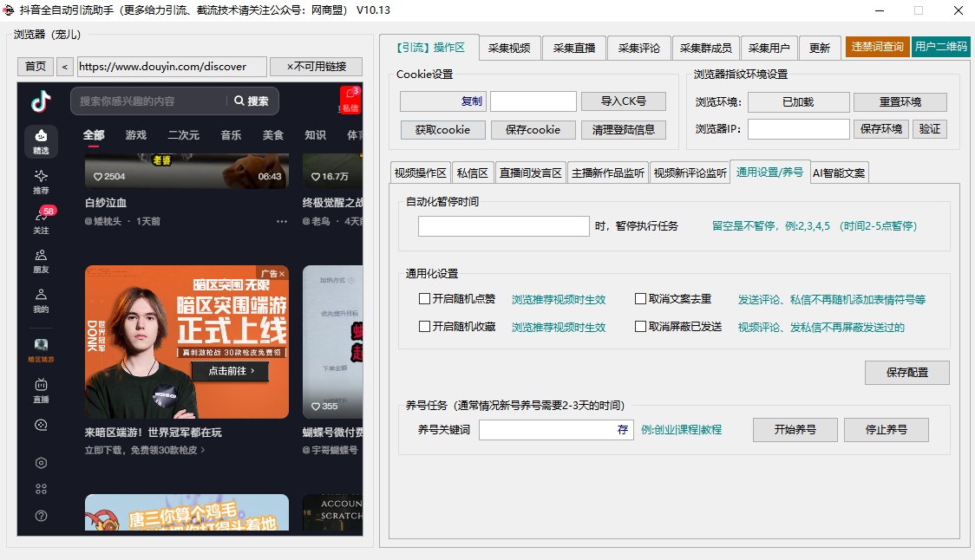Open the AI智能文案 sub-tab

point(839,173)
